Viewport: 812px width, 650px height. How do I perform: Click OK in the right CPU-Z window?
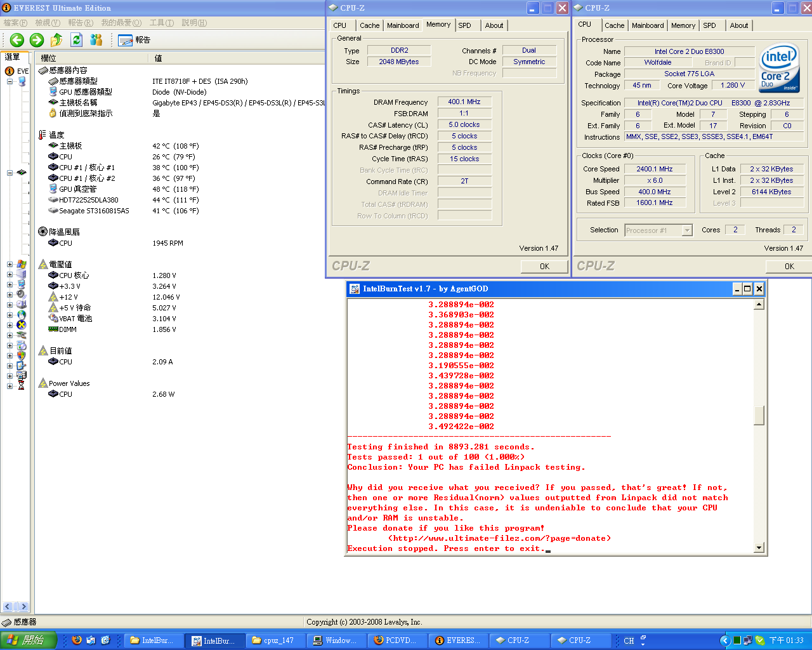coord(789,267)
